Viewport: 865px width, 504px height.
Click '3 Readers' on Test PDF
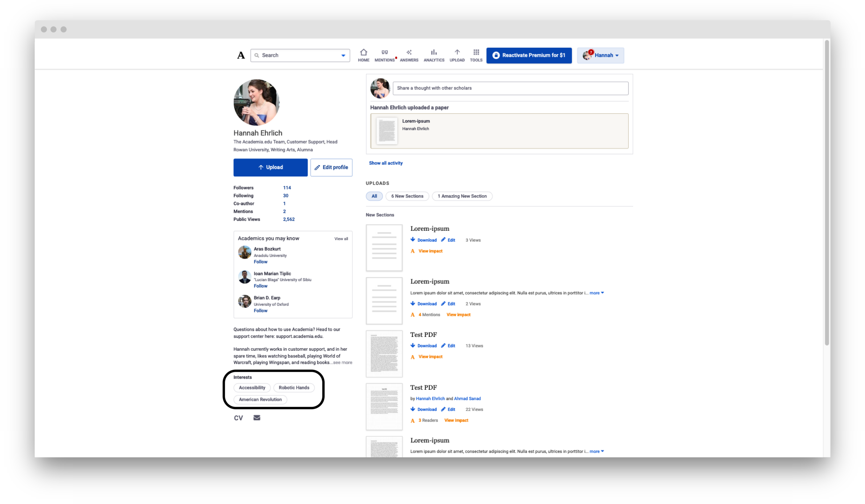pyautogui.click(x=428, y=421)
